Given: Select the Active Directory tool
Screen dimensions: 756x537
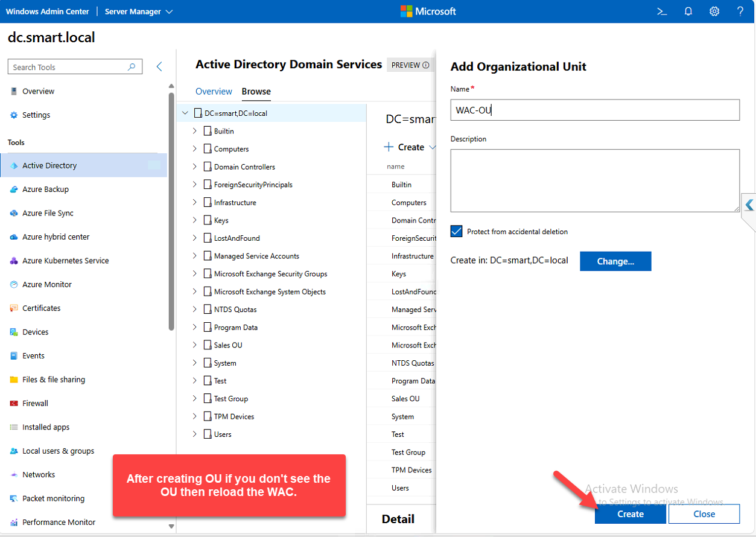Looking at the screenshot, I should pyautogui.click(x=83, y=165).
